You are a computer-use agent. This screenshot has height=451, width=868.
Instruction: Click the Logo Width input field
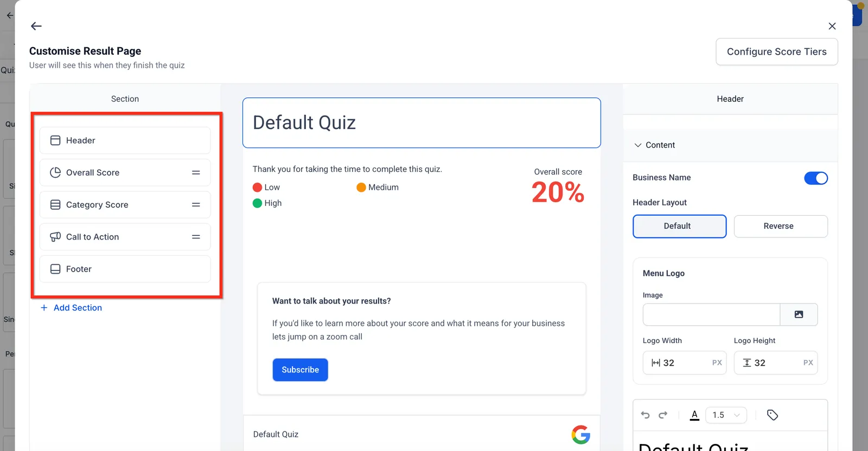pos(685,363)
